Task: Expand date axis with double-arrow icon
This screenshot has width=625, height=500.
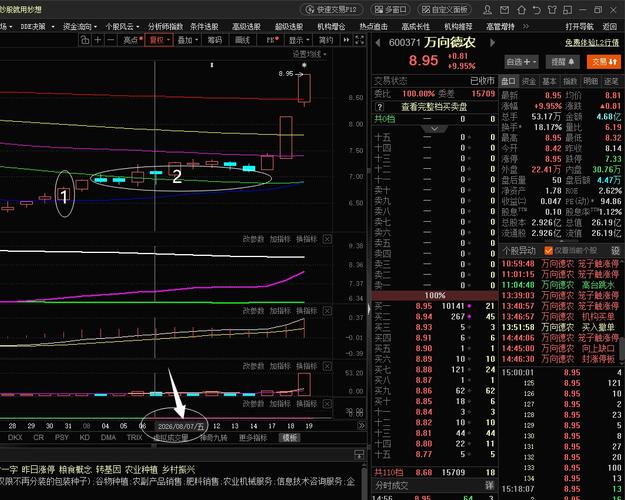Action: [x=362, y=426]
